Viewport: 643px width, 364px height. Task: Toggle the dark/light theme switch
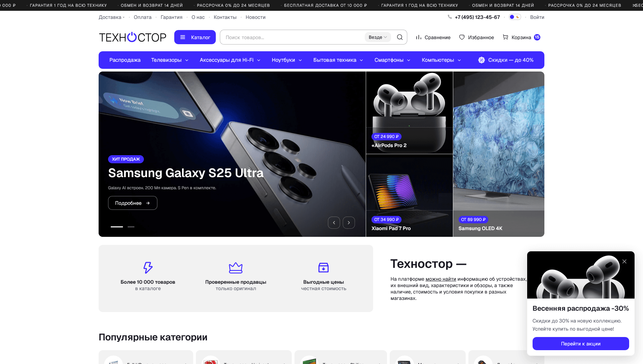(515, 17)
